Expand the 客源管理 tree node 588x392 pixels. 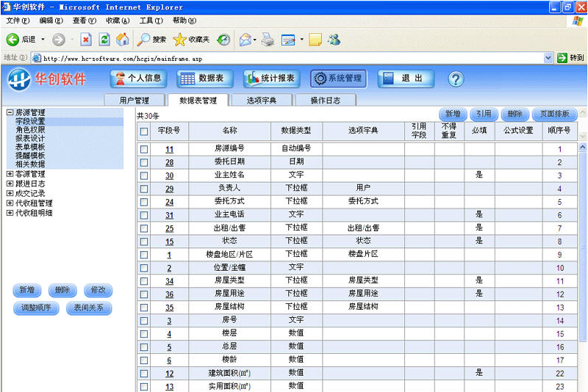[10, 175]
